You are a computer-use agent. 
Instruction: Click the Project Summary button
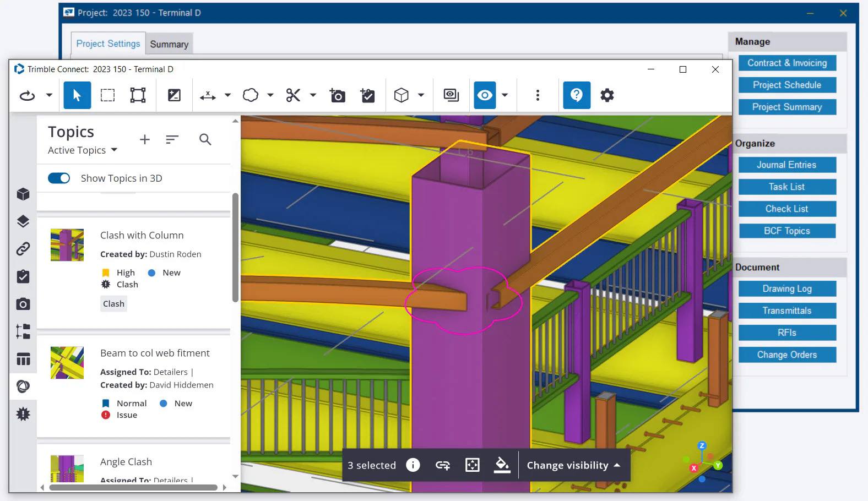click(787, 107)
